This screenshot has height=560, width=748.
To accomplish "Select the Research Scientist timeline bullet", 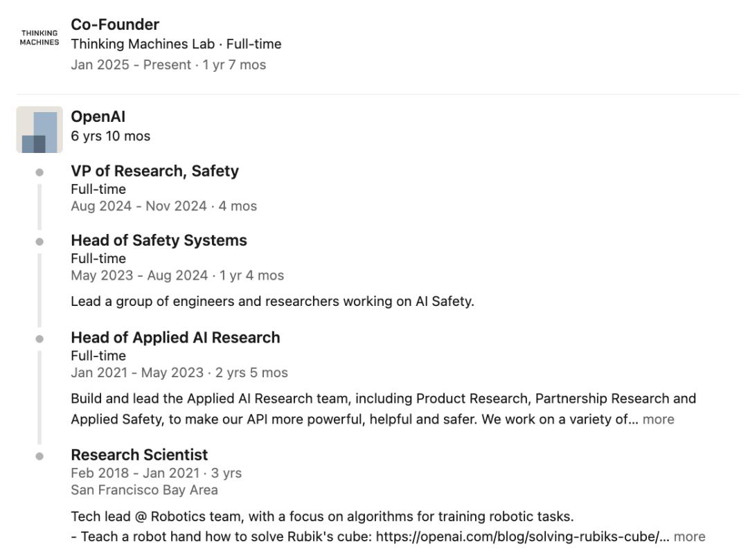I will (39, 456).
